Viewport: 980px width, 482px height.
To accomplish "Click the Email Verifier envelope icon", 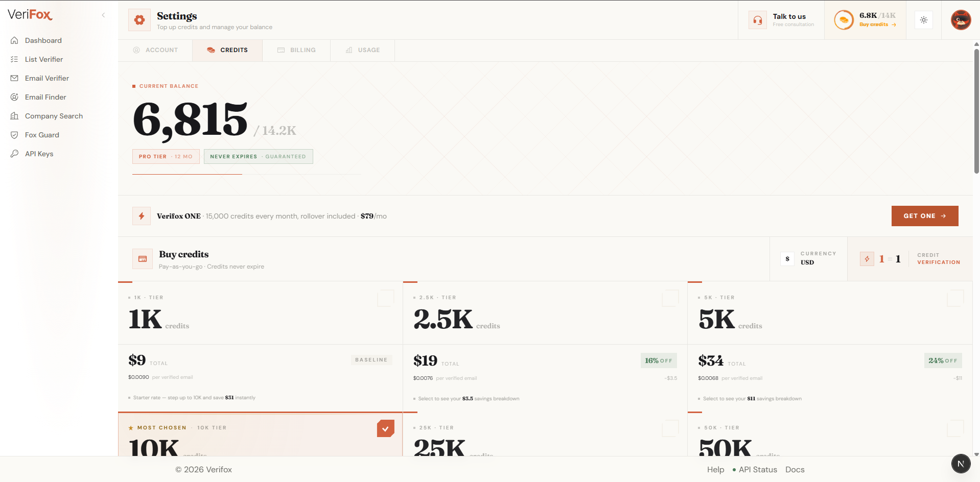I will coord(14,78).
